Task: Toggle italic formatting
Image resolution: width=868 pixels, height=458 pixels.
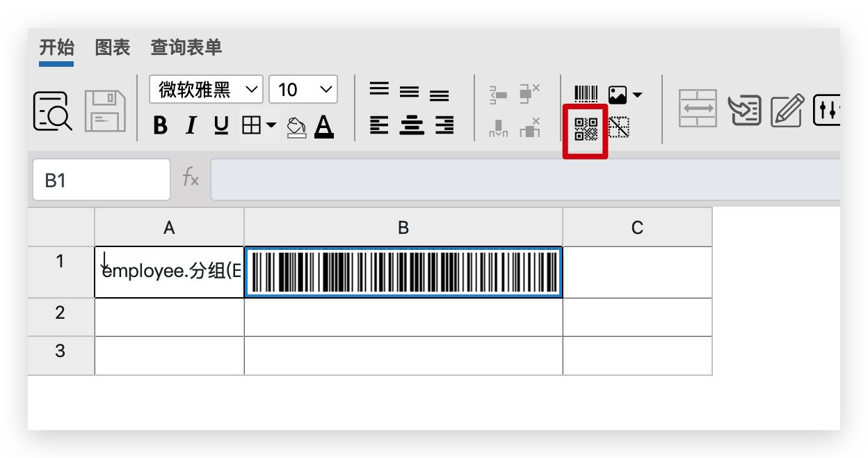Action: click(x=191, y=126)
